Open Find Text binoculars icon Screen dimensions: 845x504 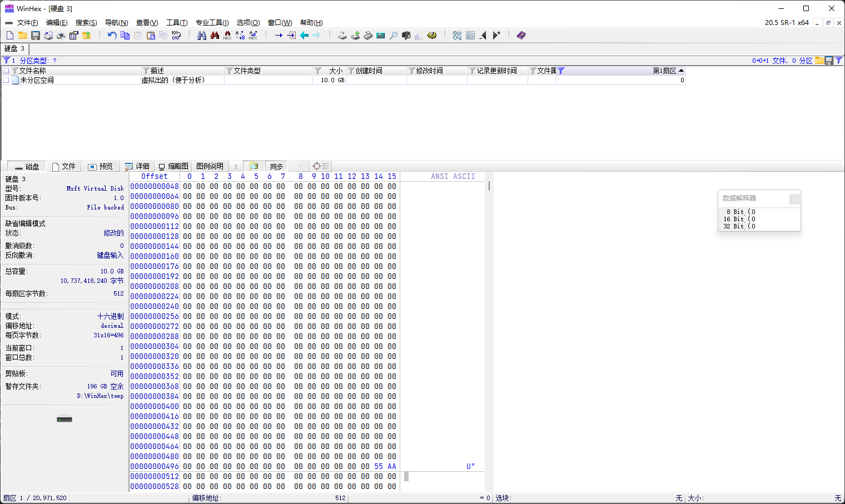(202, 36)
